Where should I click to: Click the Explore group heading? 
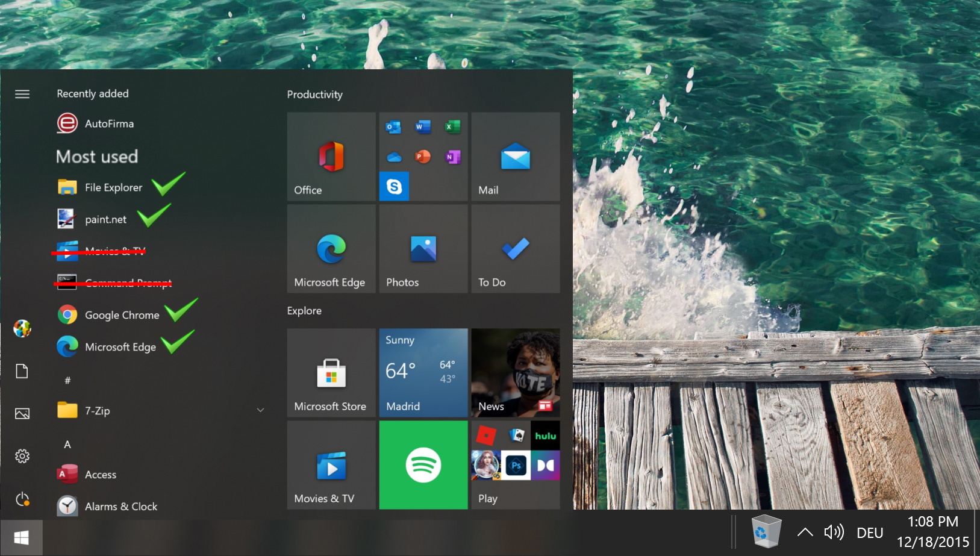coord(304,311)
